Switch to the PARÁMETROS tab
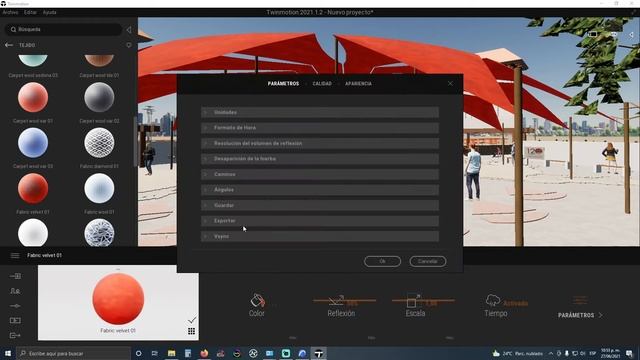This screenshot has width=640, height=360. pos(283,83)
